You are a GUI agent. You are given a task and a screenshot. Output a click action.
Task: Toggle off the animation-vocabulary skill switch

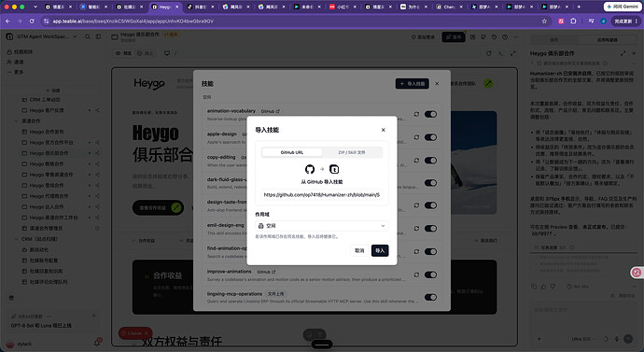click(430, 114)
